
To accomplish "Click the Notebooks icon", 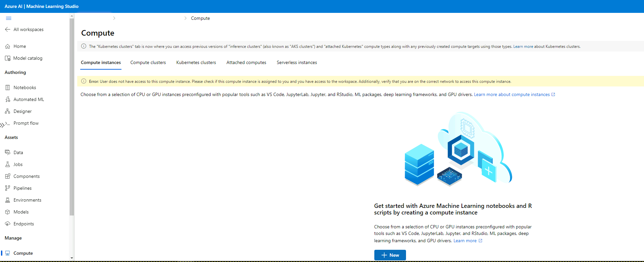I will click(8, 87).
